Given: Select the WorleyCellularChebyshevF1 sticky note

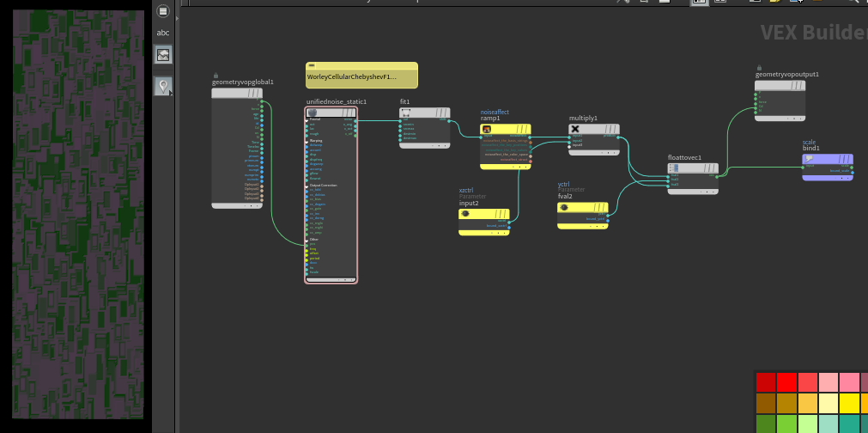Looking at the screenshot, I should (361, 76).
